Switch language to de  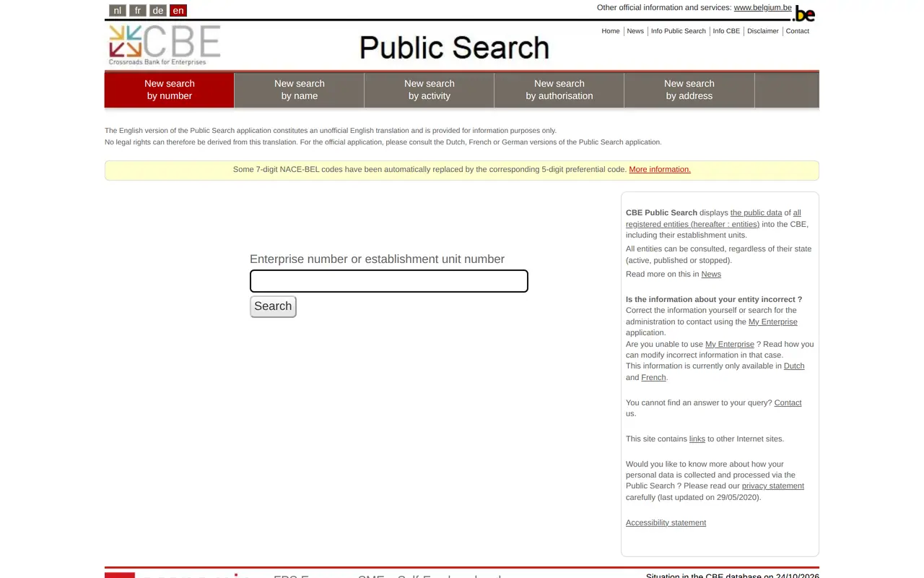(158, 10)
